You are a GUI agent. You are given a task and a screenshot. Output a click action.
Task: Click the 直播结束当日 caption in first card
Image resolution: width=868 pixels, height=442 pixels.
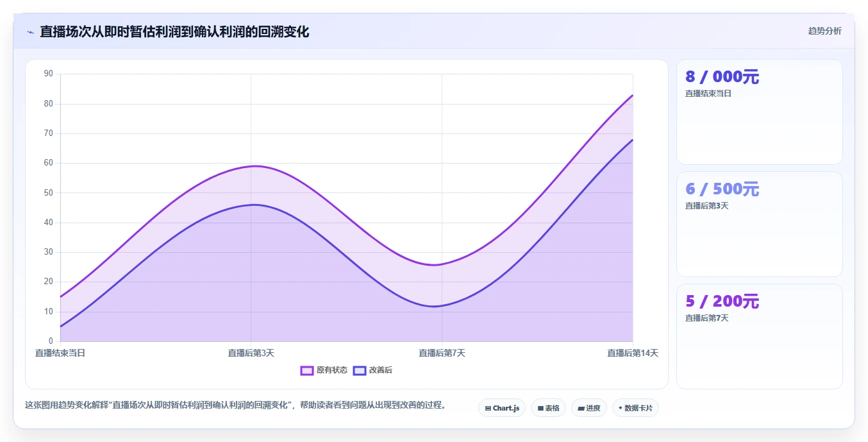tap(708, 94)
